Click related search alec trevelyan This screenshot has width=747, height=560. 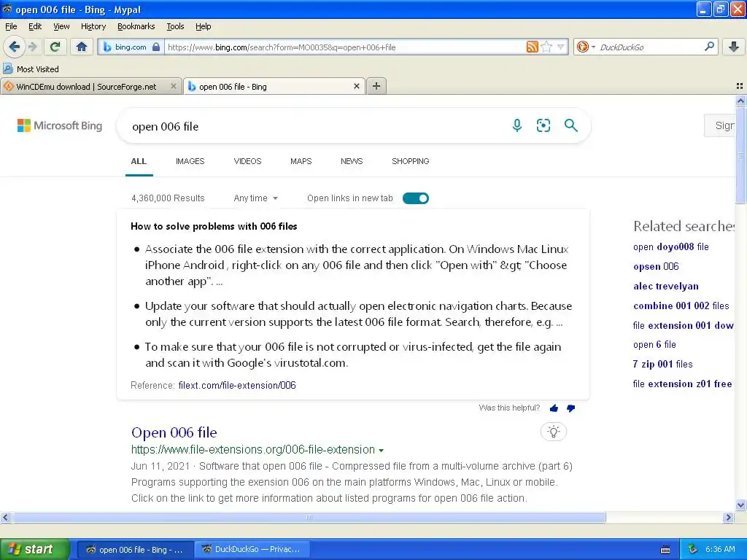pos(665,286)
